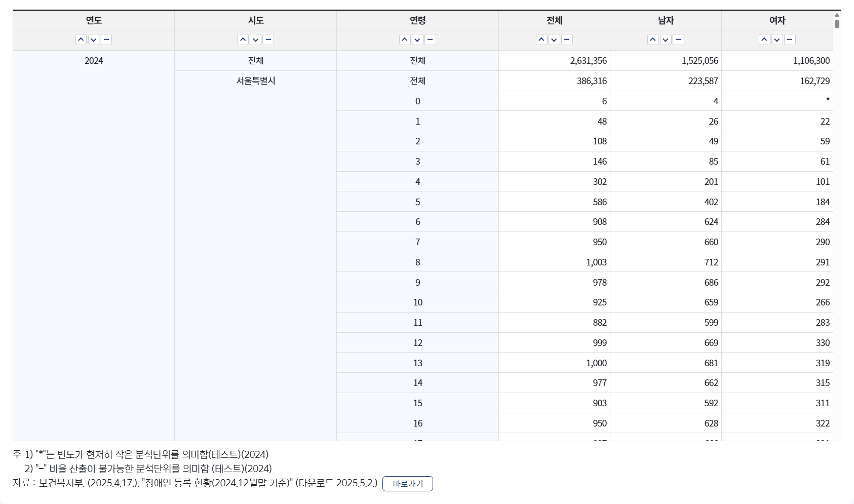Viewport: 854px width, 504px height.
Task: Hide the 여자 column with its minus icon
Action: pos(789,40)
